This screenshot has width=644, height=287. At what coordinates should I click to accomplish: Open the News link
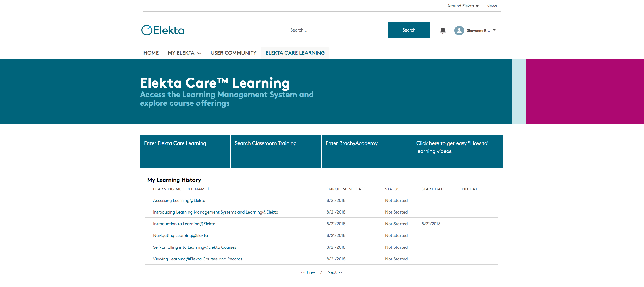(491, 6)
